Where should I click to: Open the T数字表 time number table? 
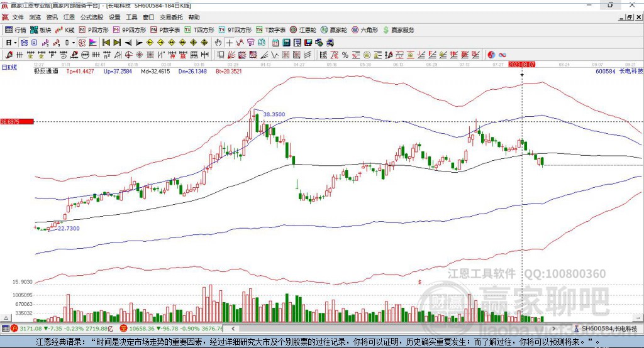(270, 30)
